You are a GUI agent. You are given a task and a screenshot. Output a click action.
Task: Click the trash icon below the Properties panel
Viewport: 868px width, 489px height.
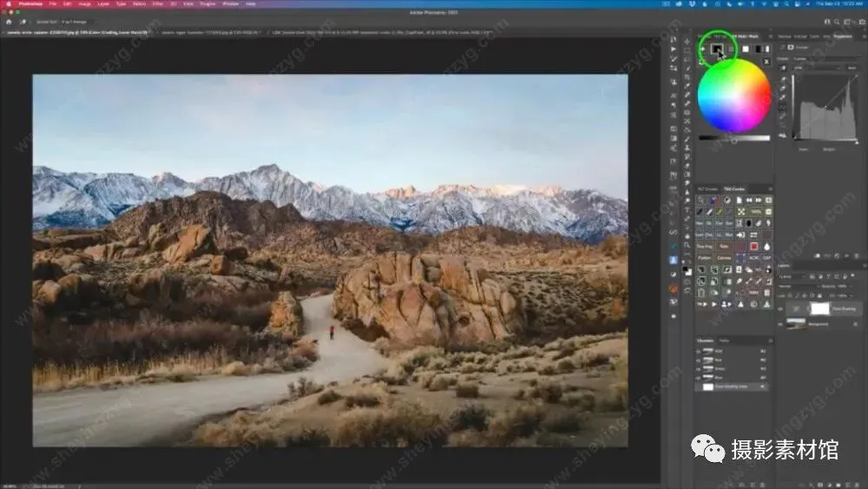point(857,256)
